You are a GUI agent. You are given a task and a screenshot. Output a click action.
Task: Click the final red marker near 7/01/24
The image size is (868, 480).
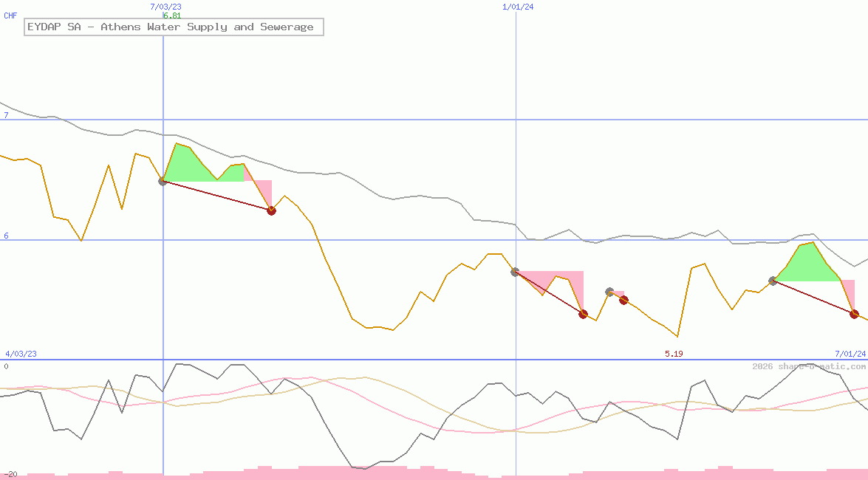click(x=854, y=314)
